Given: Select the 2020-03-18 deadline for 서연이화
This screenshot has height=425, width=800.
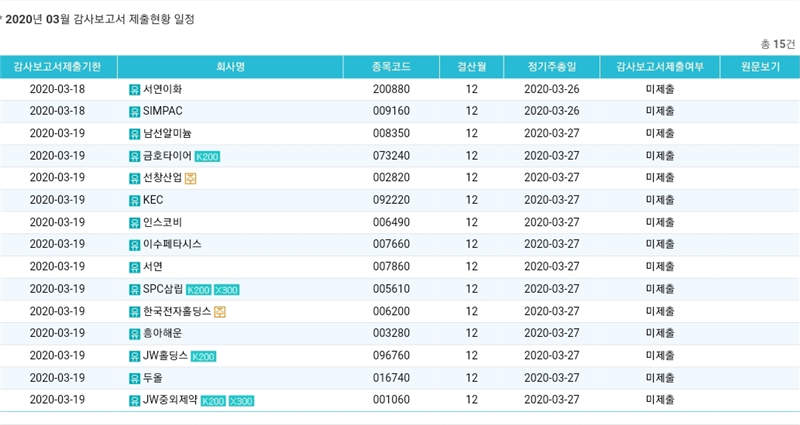Looking at the screenshot, I should click(57, 89).
